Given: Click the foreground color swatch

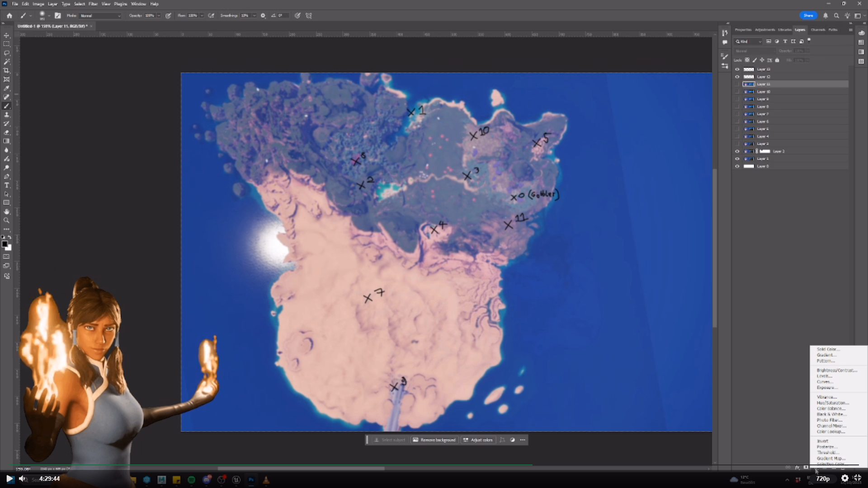Looking at the screenshot, I should click(x=5, y=244).
